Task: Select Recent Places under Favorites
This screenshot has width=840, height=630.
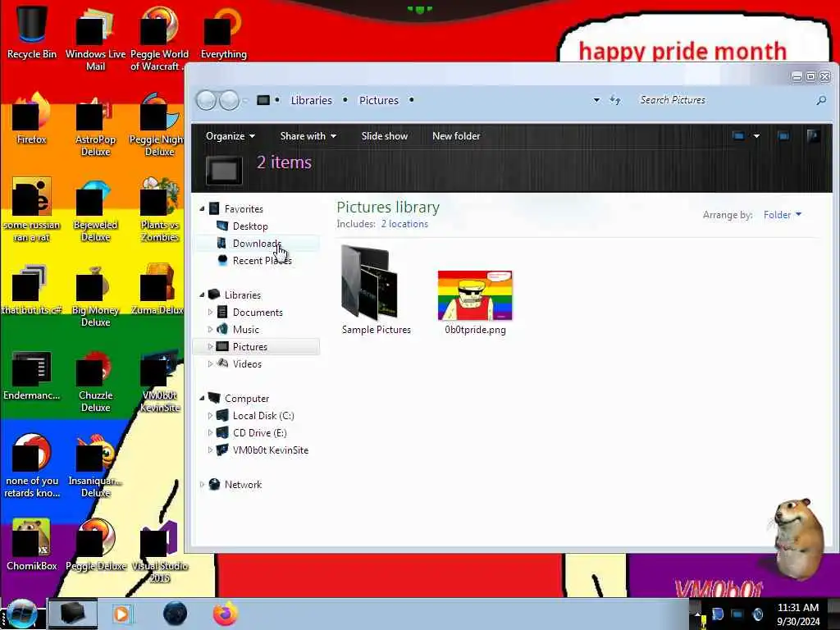Action: (262, 260)
